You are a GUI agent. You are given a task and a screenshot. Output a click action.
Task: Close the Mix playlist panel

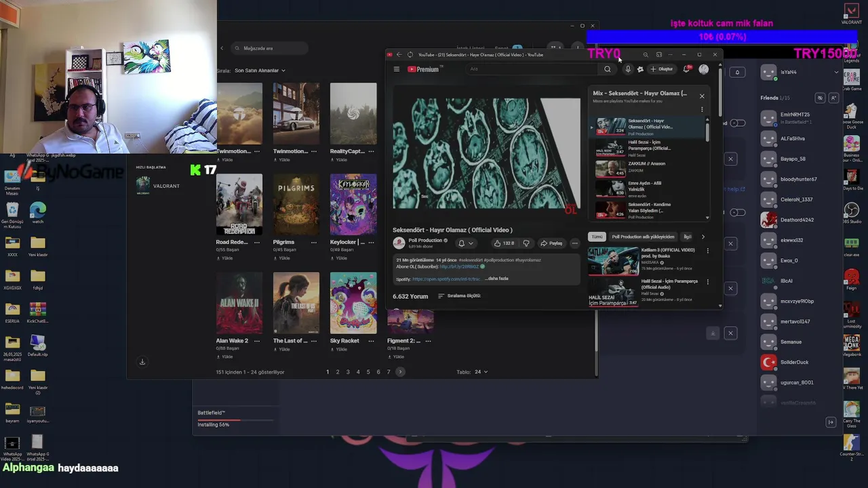(702, 96)
